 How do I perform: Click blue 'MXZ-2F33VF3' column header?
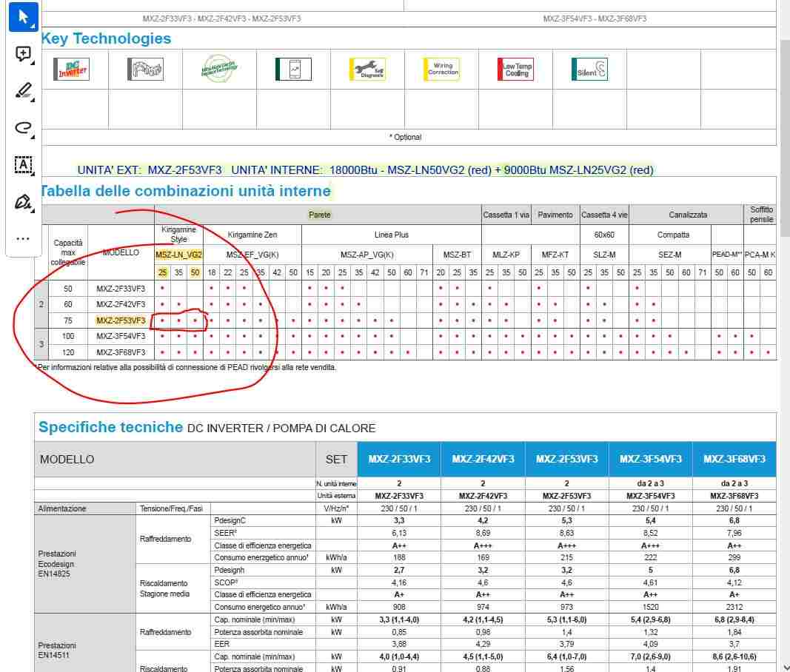399,460
